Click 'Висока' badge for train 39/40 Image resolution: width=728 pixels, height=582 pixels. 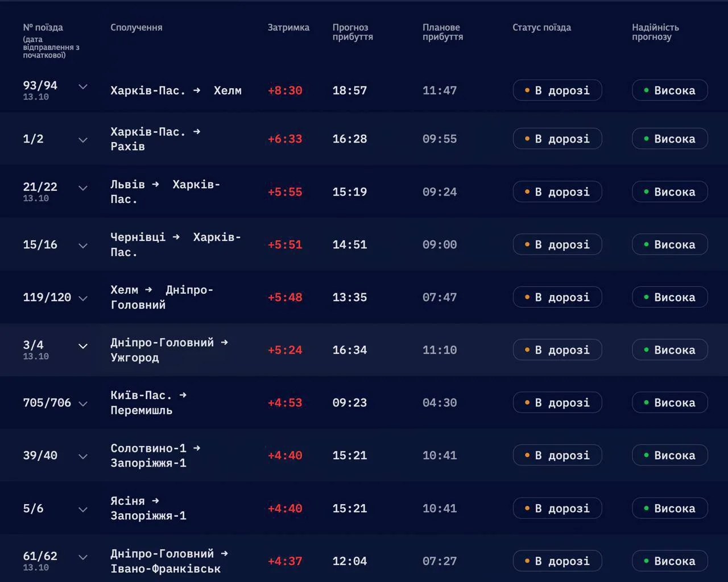[x=670, y=455]
